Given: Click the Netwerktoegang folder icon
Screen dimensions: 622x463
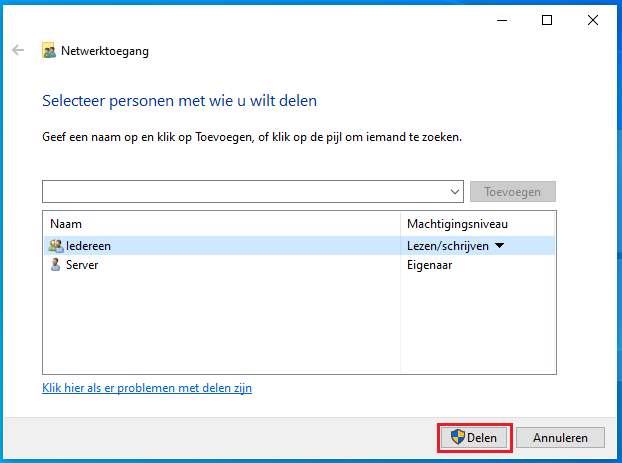Looking at the screenshot, I should click(49, 51).
